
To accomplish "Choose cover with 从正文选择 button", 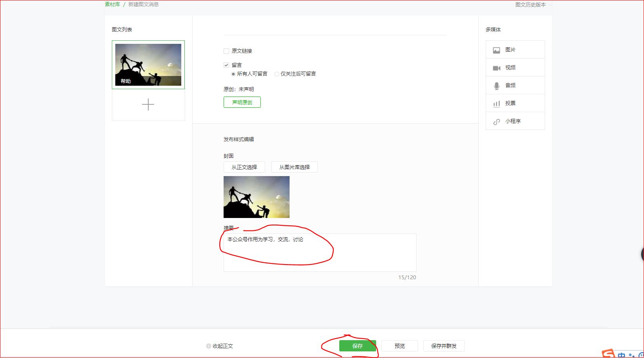I will click(x=244, y=167).
